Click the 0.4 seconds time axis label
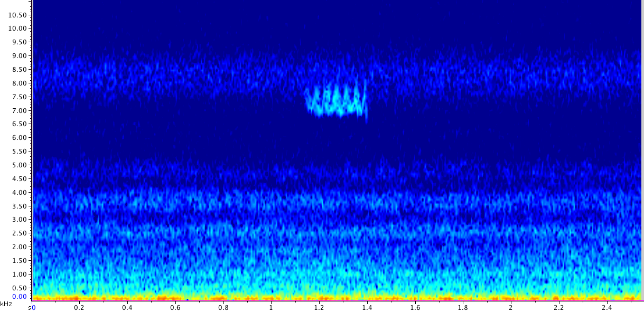This screenshot has width=644, height=312. pyautogui.click(x=127, y=307)
